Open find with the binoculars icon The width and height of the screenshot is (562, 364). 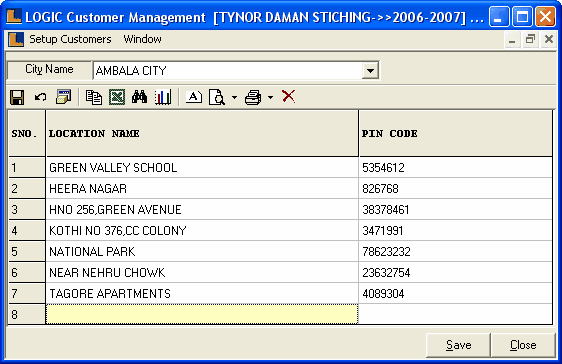click(139, 97)
